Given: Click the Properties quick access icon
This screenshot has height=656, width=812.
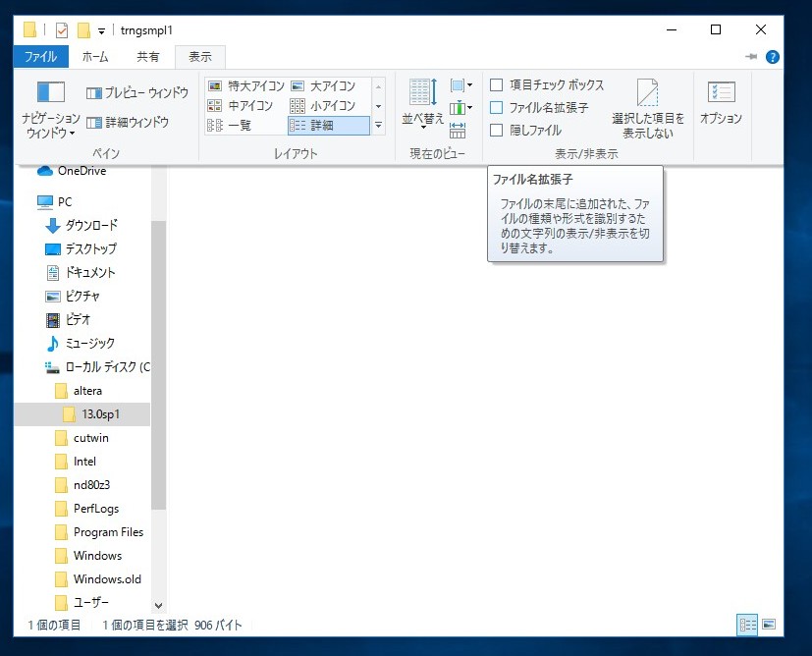Looking at the screenshot, I should tap(62, 30).
